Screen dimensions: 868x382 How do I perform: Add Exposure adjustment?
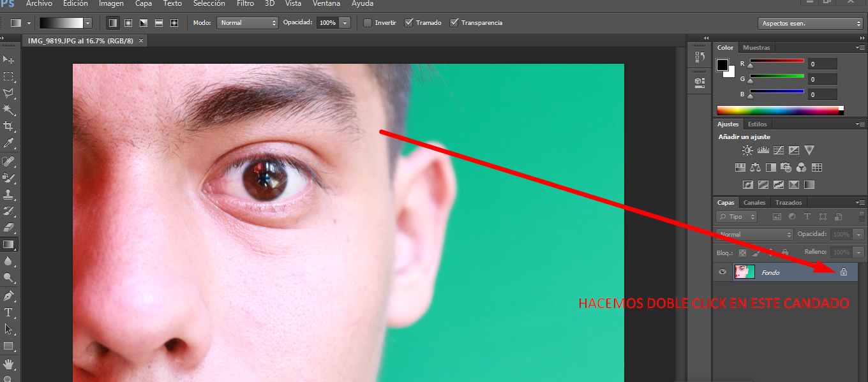[793, 151]
